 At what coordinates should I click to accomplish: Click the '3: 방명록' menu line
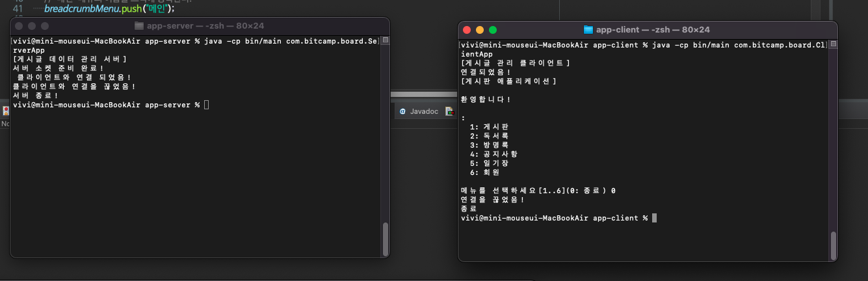489,145
